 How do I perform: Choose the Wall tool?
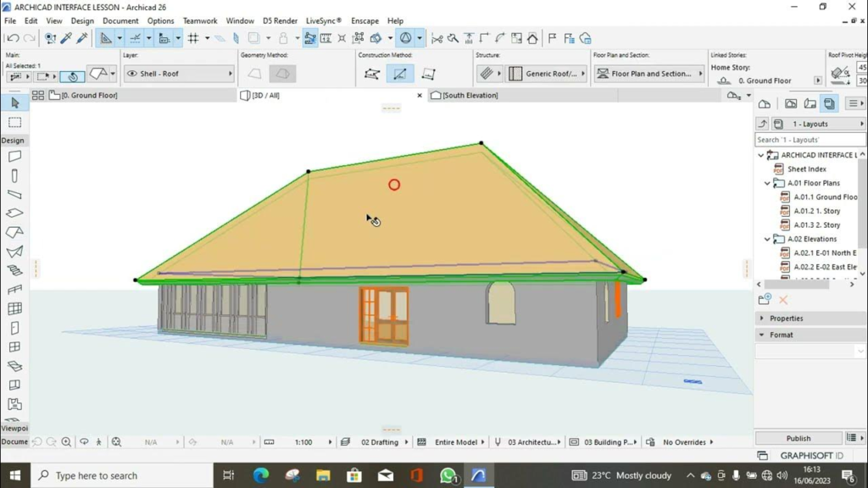[15, 157]
